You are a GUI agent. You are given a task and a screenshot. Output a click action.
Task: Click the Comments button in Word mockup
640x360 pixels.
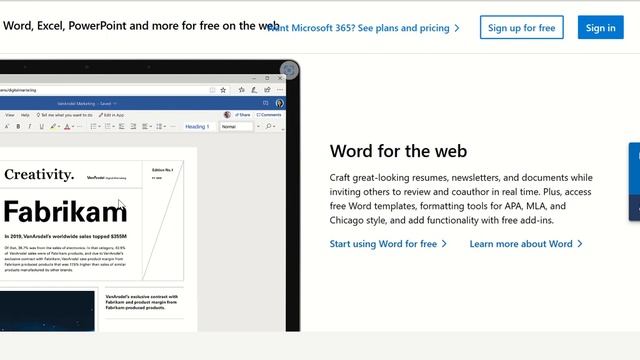click(269, 115)
